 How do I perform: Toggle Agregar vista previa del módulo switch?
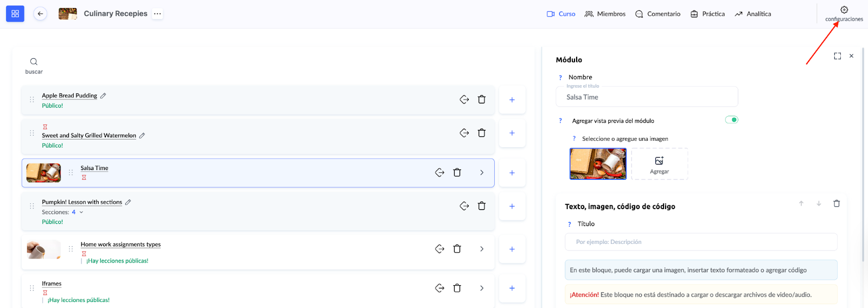tap(731, 120)
